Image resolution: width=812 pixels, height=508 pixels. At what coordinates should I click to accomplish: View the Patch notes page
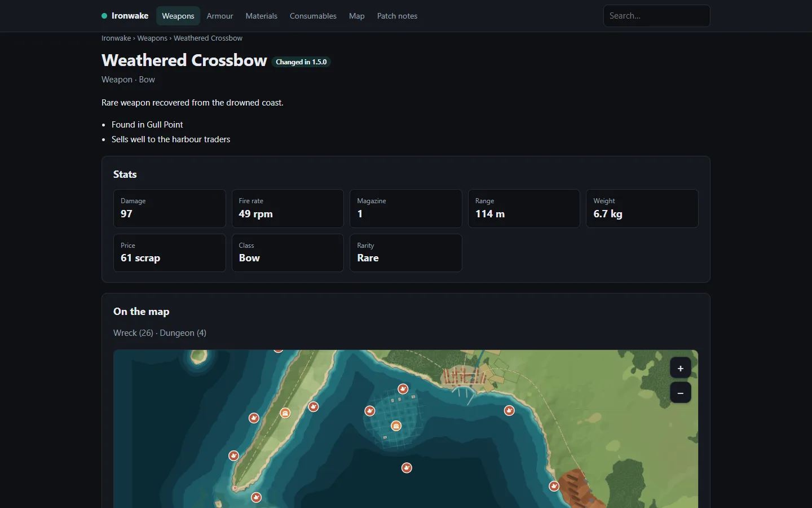click(x=398, y=16)
